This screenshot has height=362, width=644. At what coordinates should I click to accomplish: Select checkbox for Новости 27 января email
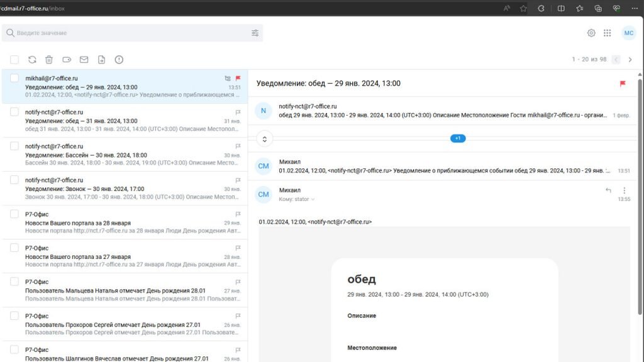coord(14,248)
